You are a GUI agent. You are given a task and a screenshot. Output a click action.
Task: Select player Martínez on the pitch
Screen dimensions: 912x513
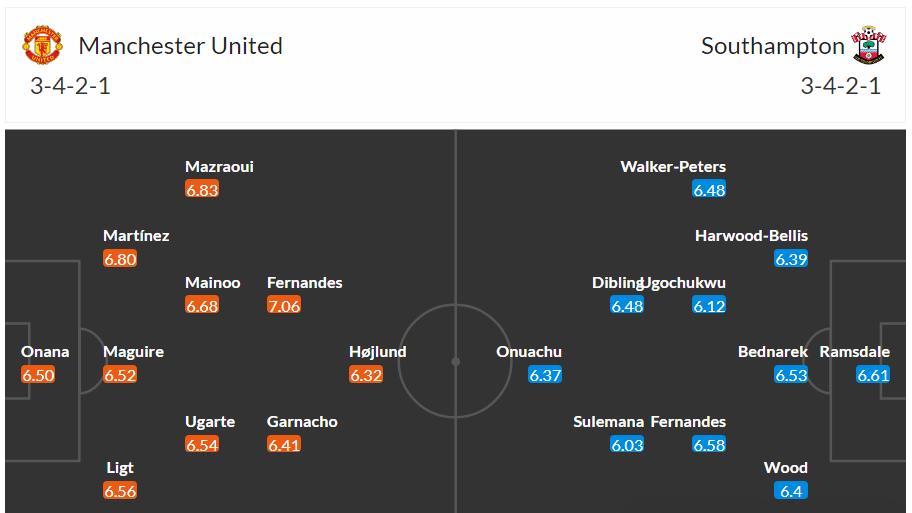pyautogui.click(x=136, y=236)
